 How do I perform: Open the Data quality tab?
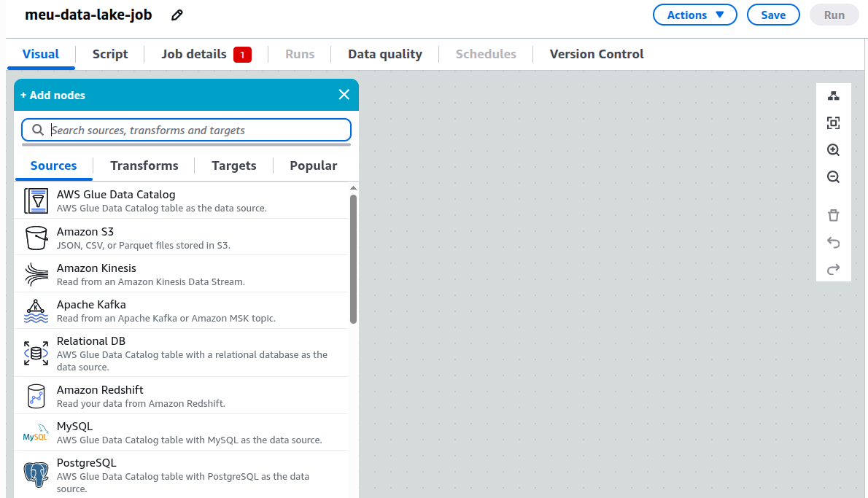pos(384,54)
